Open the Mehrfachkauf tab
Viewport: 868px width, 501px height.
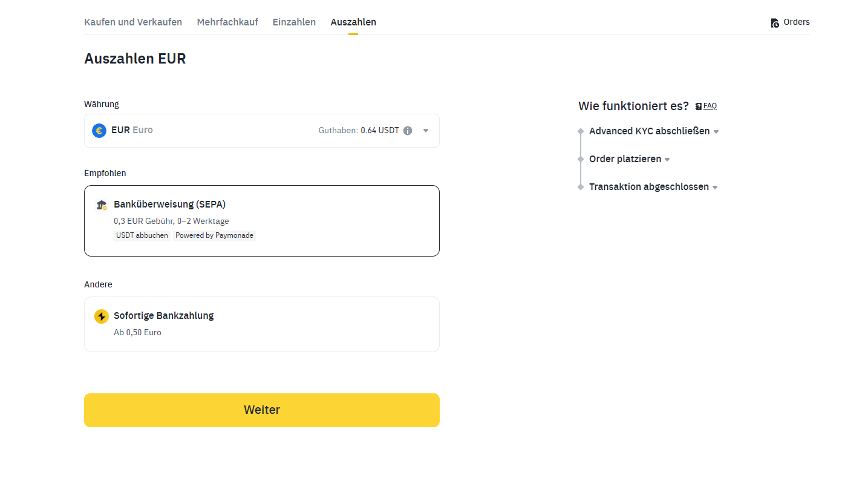click(227, 22)
